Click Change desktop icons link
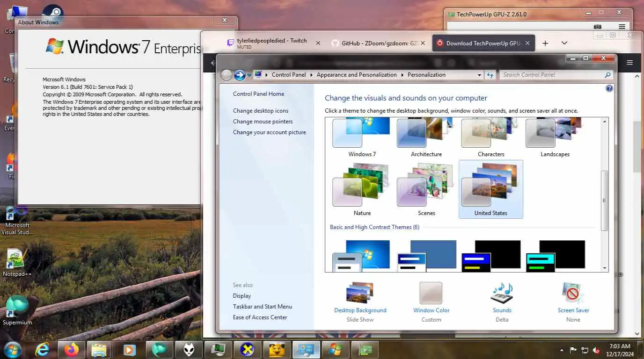 tap(261, 111)
